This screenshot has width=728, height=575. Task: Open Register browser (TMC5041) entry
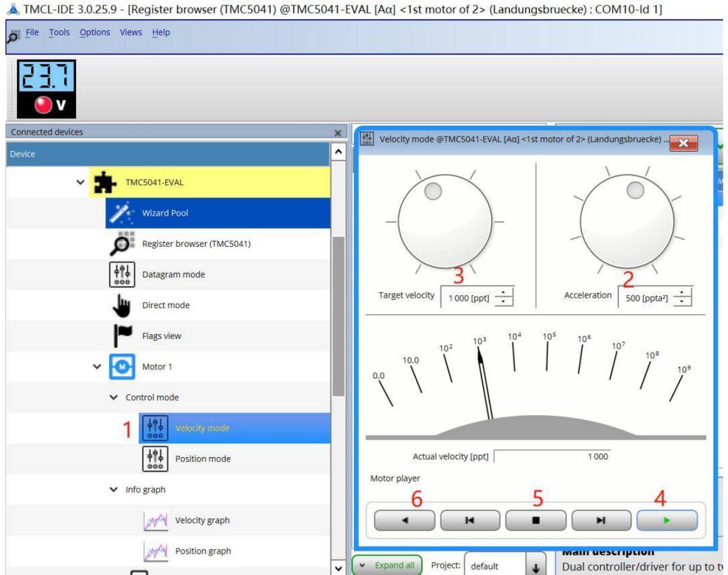[x=195, y=244]
